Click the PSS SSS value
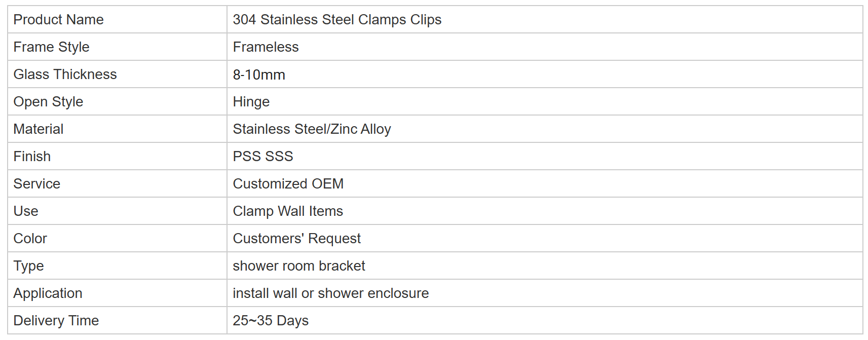868x340 pixels. coord(263,157)
